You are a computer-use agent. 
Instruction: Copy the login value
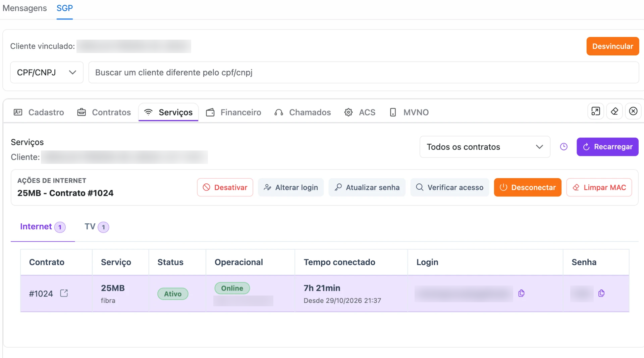tap(521, 294)
